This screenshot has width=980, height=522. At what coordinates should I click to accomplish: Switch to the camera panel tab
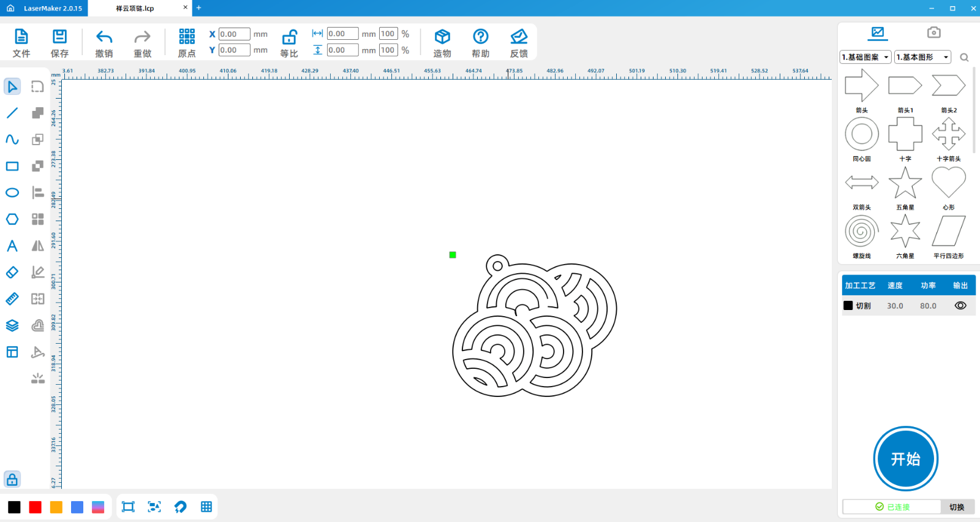[933, 32]
